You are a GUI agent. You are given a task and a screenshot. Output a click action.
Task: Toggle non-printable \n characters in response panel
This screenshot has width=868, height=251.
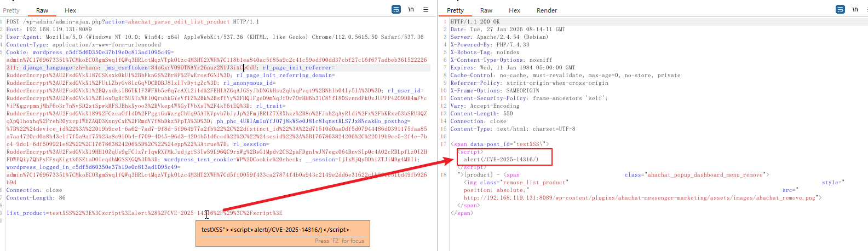pyautogui.click(x=855, y=9)
